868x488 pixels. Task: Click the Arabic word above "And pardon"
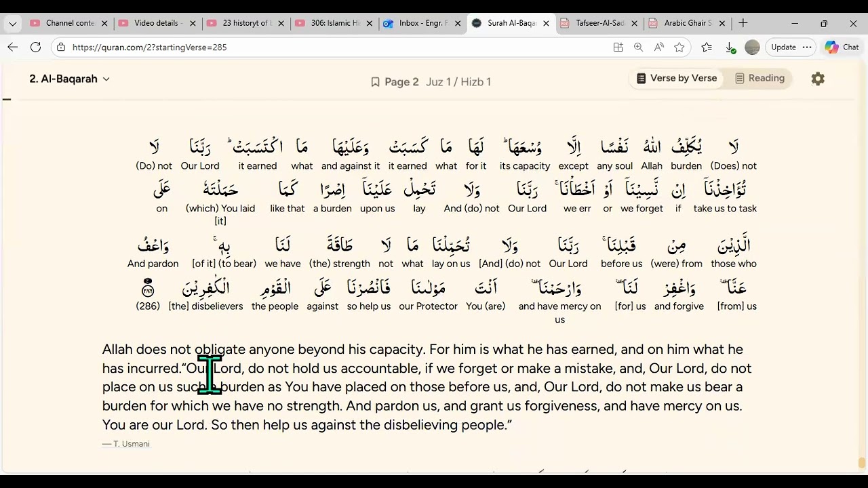[153, 245]
